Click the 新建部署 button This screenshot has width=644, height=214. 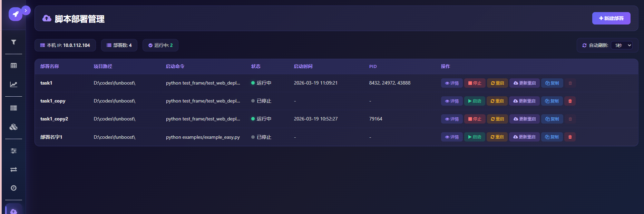point(611,18)
